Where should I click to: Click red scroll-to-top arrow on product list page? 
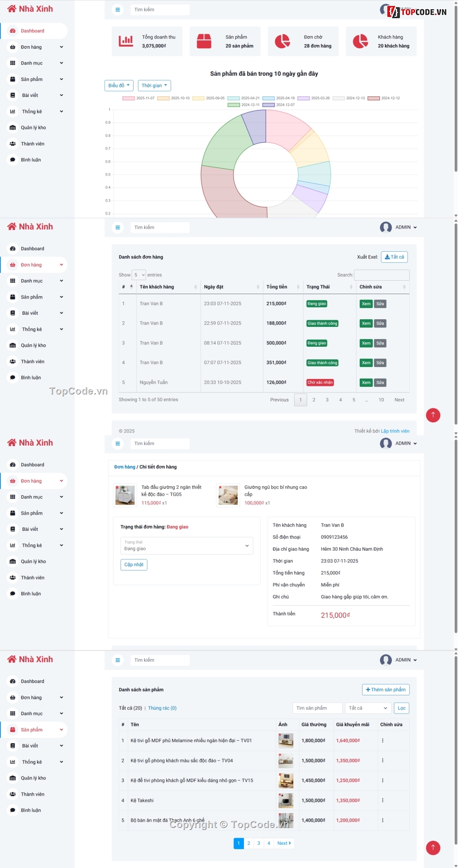[x=433, y=847]
